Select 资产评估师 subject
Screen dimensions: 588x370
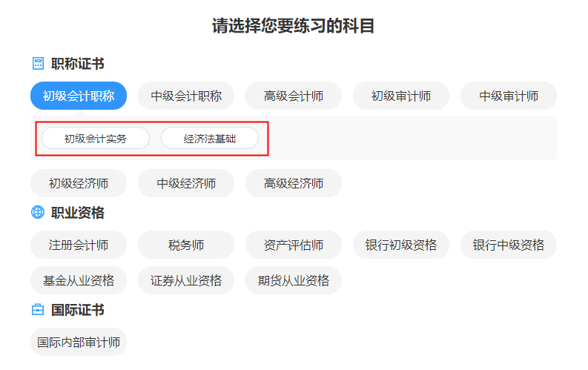pos(294,245)
